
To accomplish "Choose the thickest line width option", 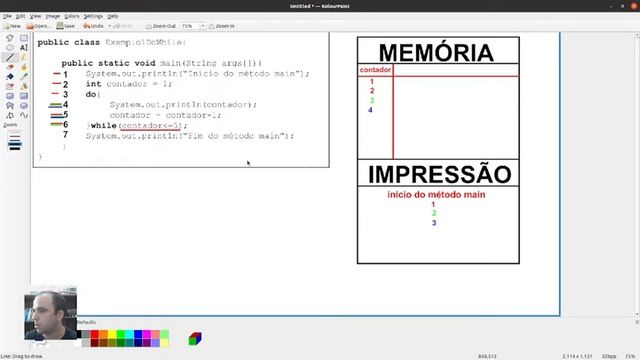I will click(x=15, y=148).
